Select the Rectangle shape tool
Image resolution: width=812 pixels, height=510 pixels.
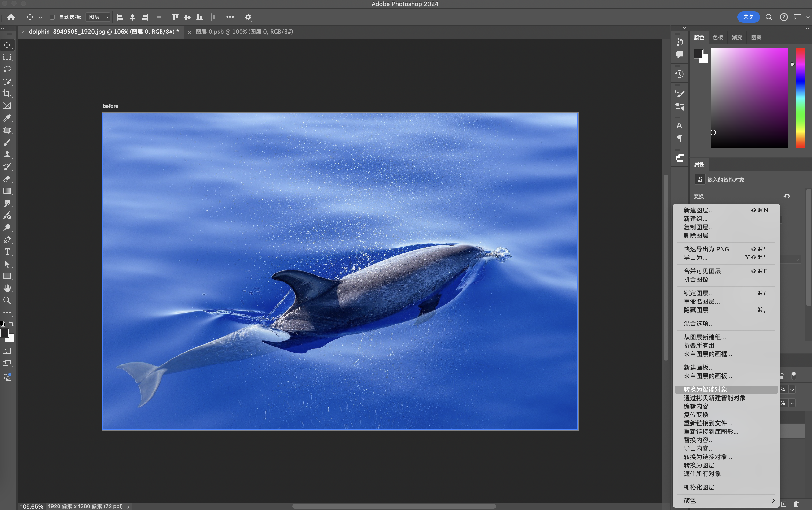pyautogui.click(x=7, y=276)
